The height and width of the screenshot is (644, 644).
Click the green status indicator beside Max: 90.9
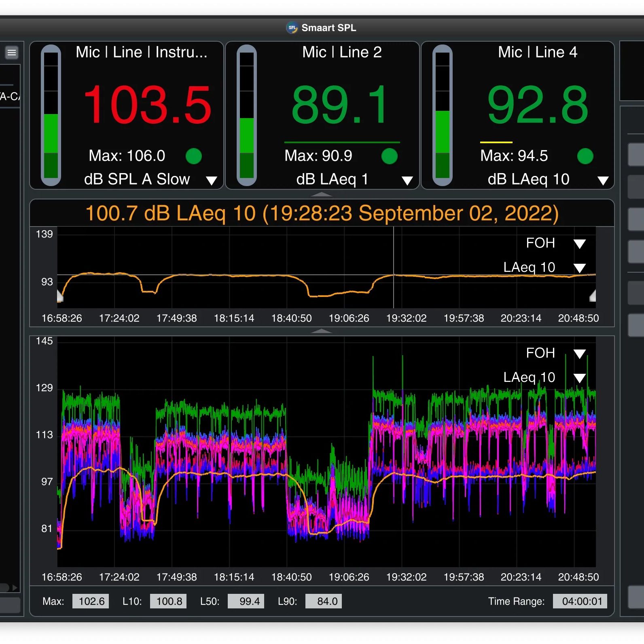pos(389,156)
